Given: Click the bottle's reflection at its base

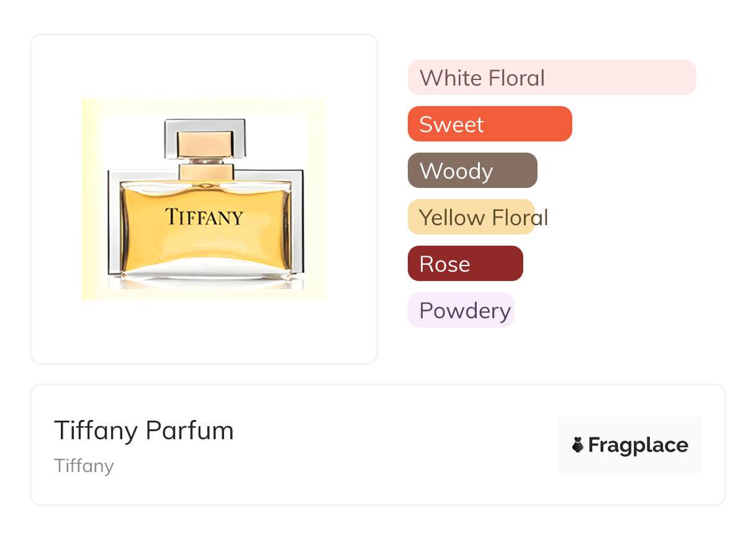Looking at the screenshot, I should click(x=204, y=283).
